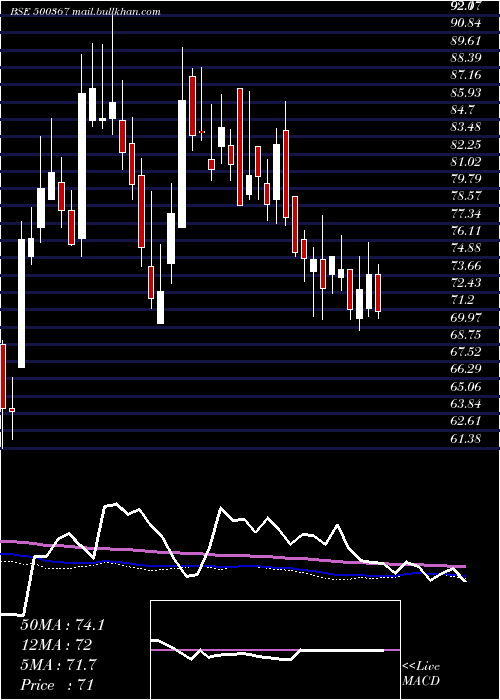
Task: Click the <<Live MACD label
Action: click(421, 674)
